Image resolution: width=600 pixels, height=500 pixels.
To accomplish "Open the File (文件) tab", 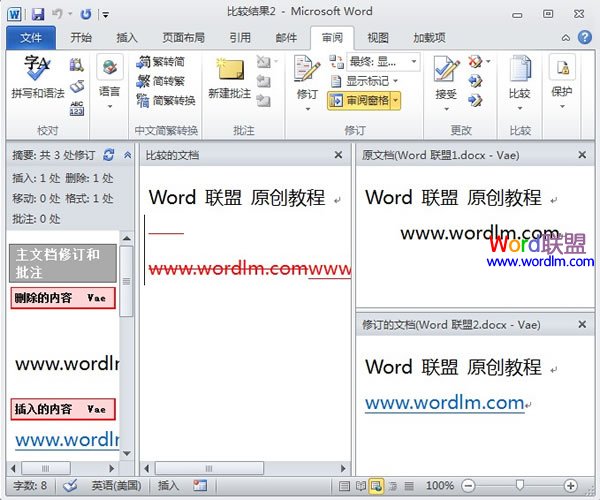I will 31,37.
